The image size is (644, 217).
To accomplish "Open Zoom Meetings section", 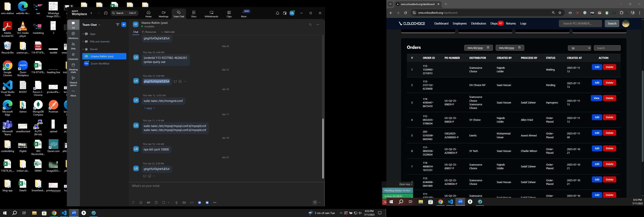I will (163, 14).
